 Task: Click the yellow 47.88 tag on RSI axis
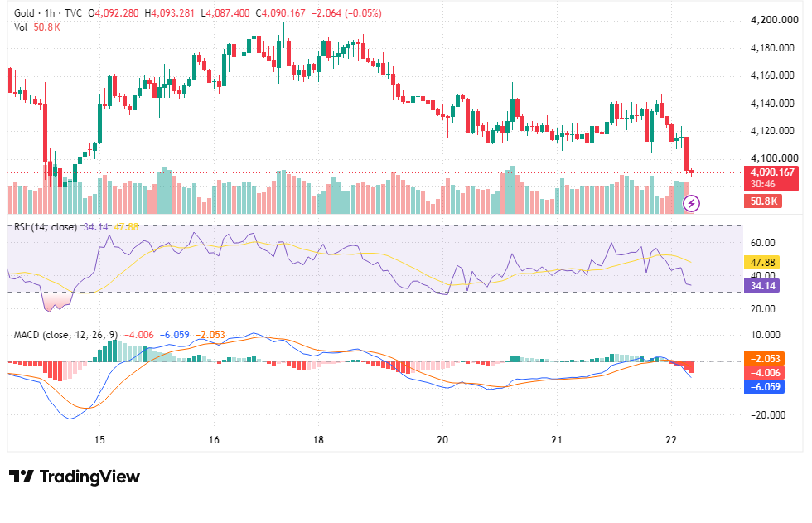[x=762, y=262]
